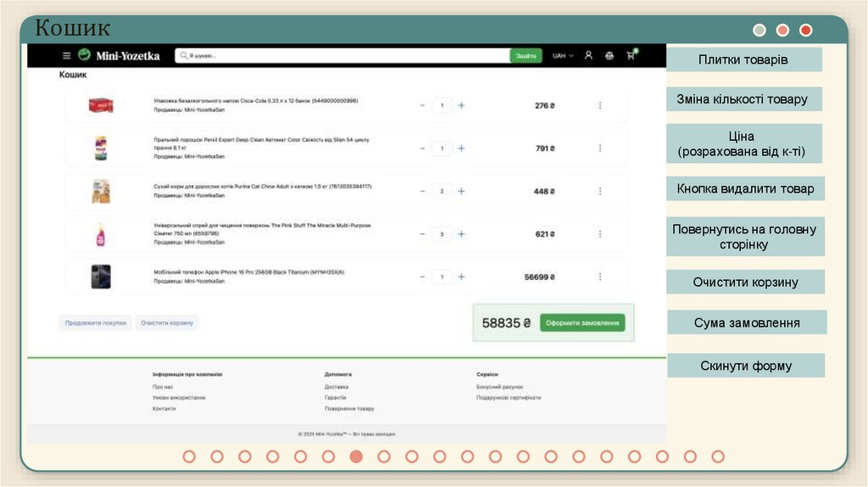Click the 'Скинути форму' label

click(x=746, y=366)
